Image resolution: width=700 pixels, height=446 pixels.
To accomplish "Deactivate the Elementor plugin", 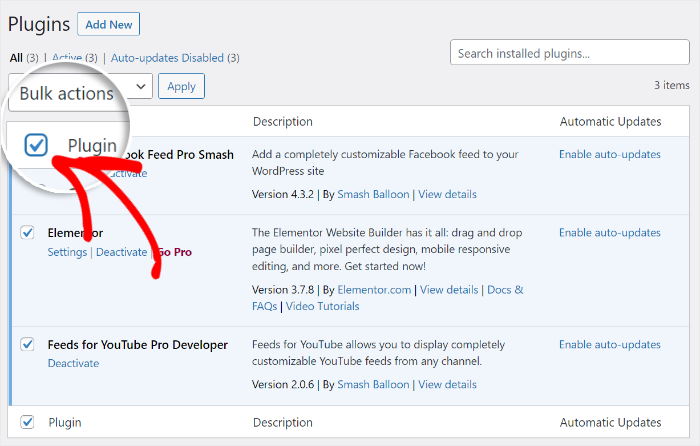I will tap(121, 252).
